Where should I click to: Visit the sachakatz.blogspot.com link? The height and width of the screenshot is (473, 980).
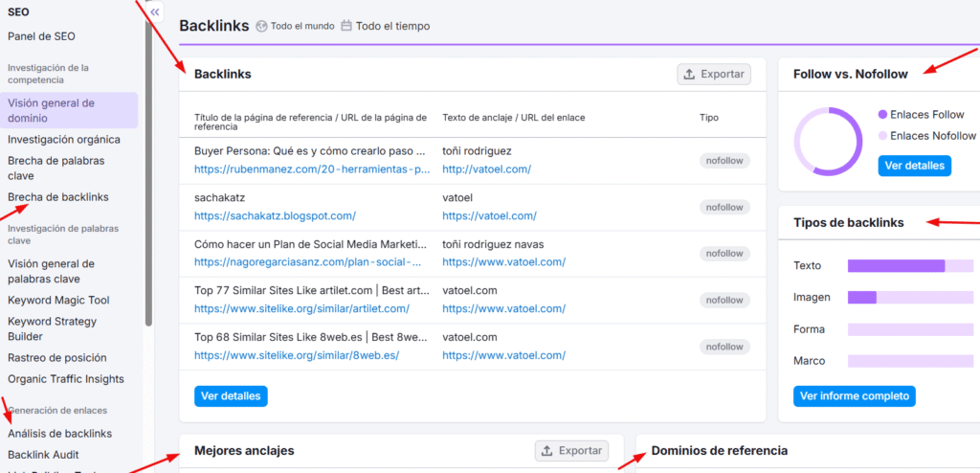(275, 216)
